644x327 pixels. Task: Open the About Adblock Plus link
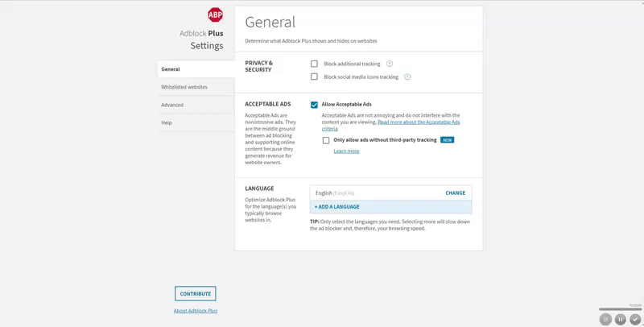click(196, 311)
